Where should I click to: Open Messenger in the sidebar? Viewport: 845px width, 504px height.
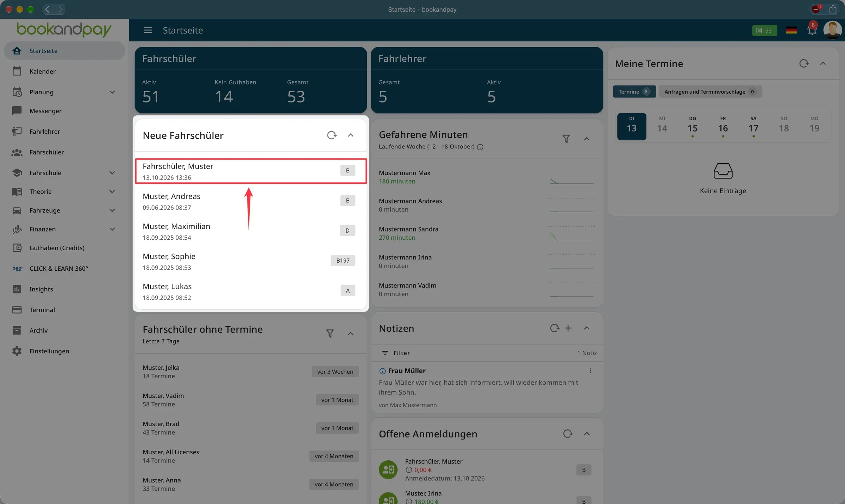coord(65,111)
